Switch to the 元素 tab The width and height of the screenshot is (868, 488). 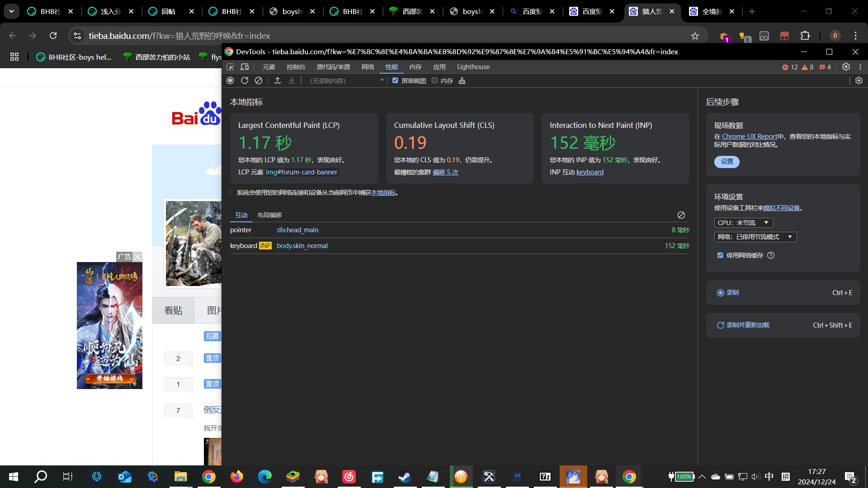[269, 67]
